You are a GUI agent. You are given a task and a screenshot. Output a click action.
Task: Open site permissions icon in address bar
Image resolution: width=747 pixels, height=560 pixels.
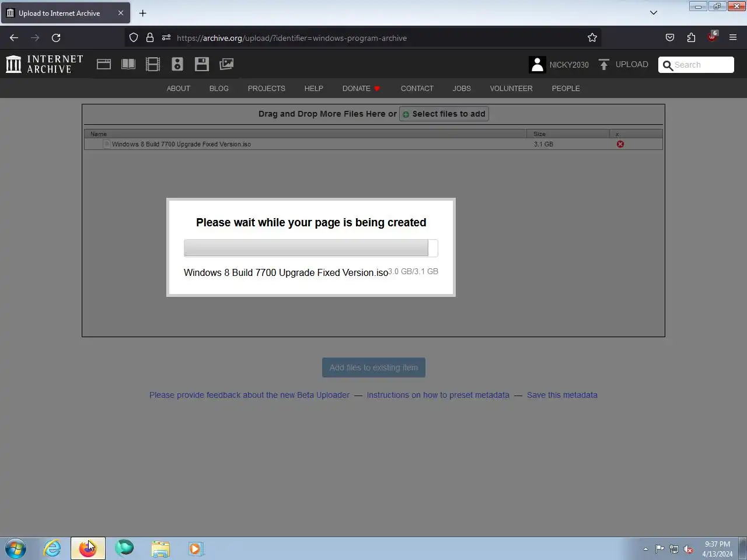[x=166, y=38]
